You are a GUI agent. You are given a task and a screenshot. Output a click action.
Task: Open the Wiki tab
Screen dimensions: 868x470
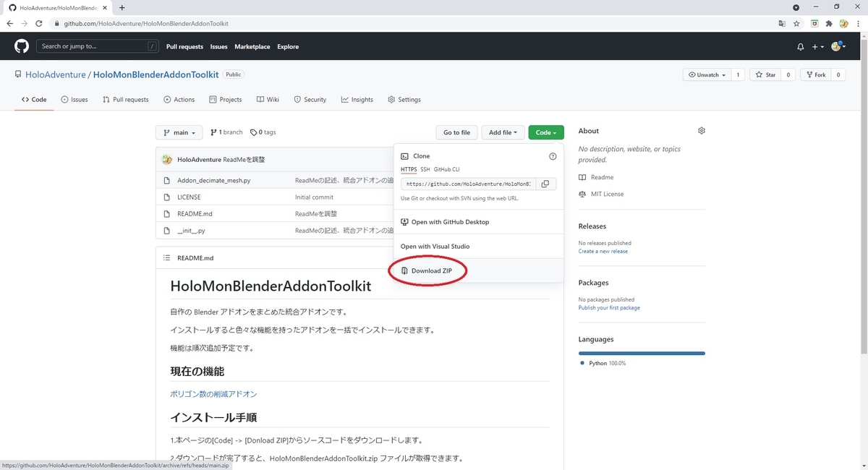268,100
